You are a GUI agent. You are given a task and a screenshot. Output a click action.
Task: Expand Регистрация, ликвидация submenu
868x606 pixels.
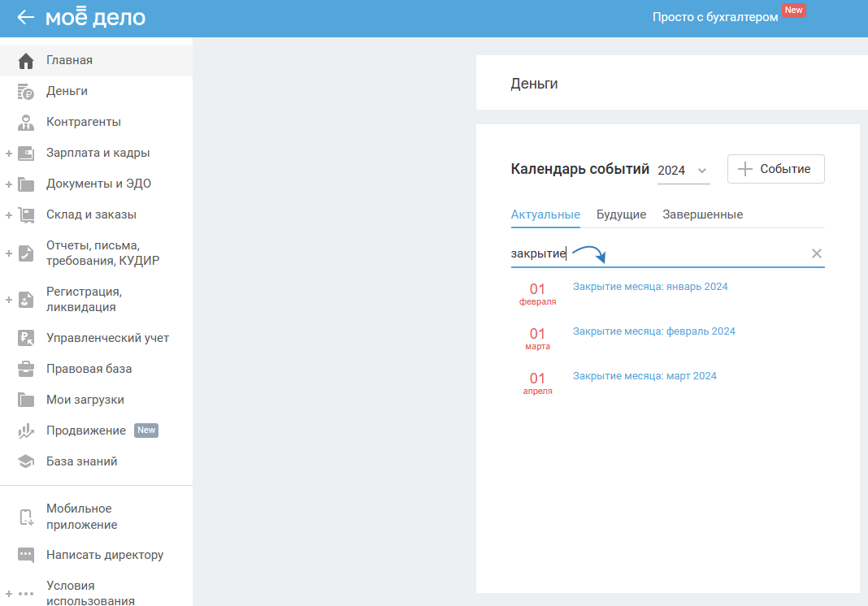[9, 300]
